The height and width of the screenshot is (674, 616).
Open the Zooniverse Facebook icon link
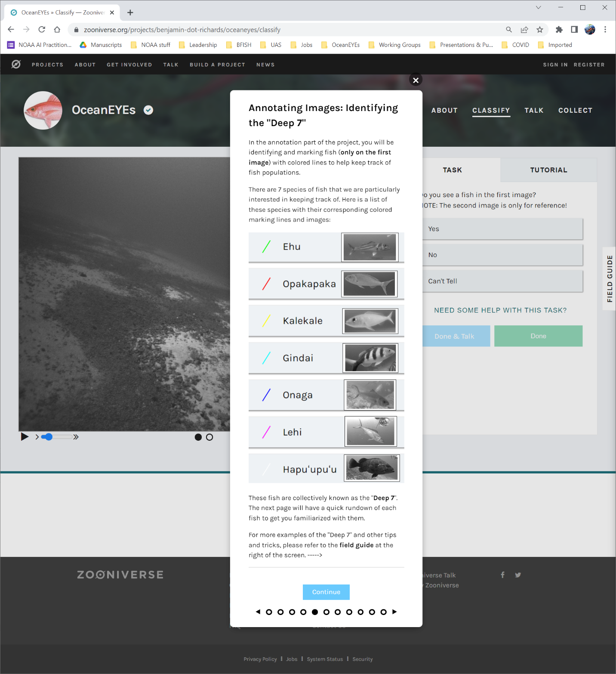pos(502,575)
